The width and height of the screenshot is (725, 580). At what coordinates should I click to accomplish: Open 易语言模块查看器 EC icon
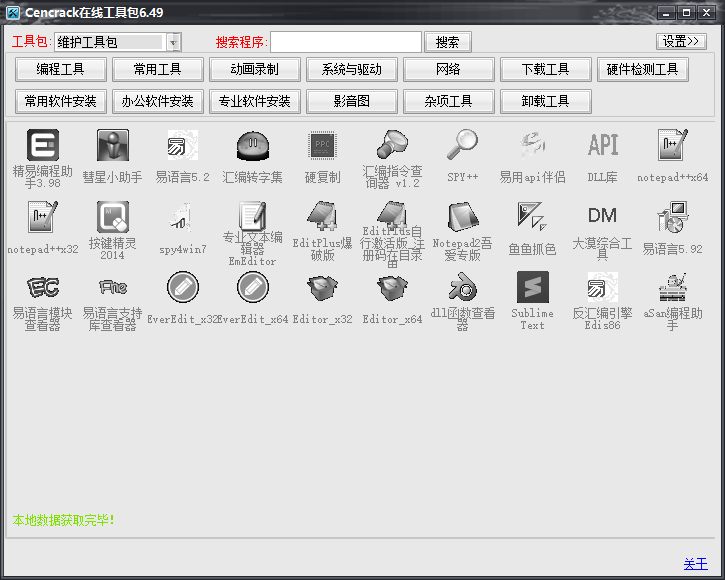(43, 287)
